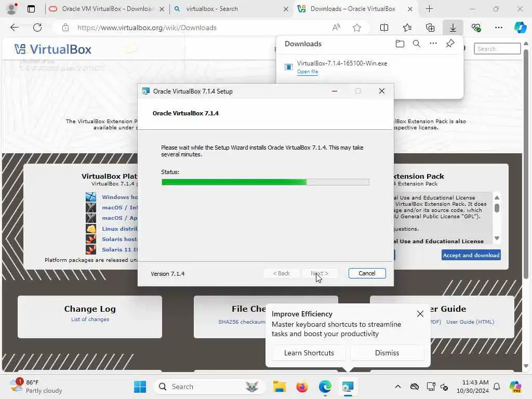This screenshot has height=399, width=532.
Task: Open the Favorites list icon
Action: (407, 28)
